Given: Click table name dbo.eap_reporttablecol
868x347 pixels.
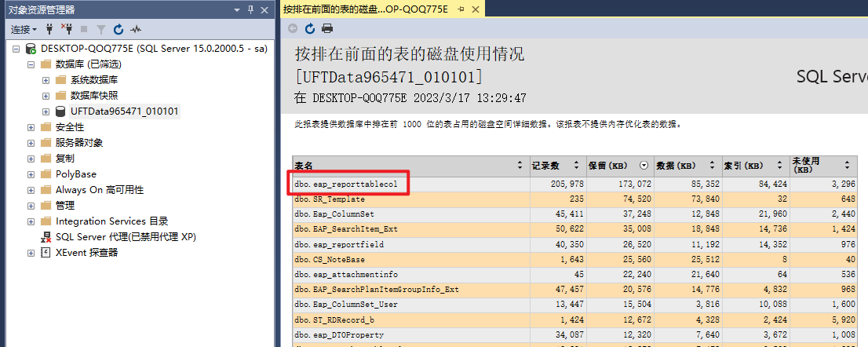Looking at the screenshot, I should click(346, 184).
